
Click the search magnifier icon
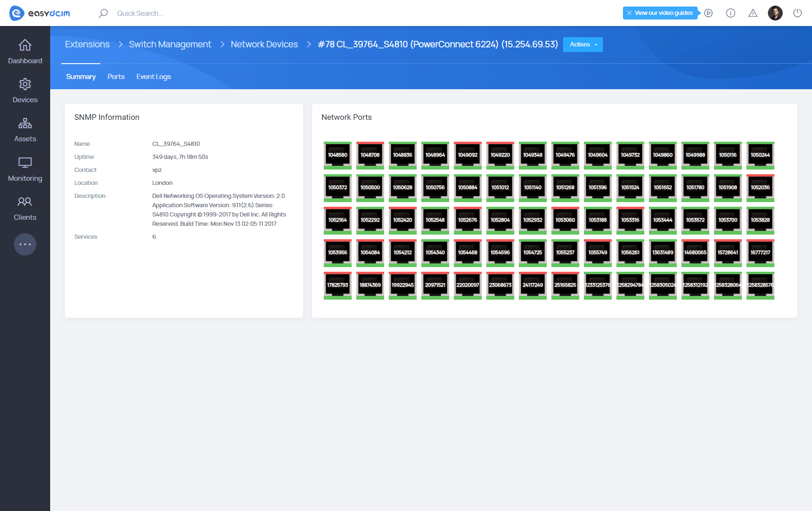coord(103,13)
